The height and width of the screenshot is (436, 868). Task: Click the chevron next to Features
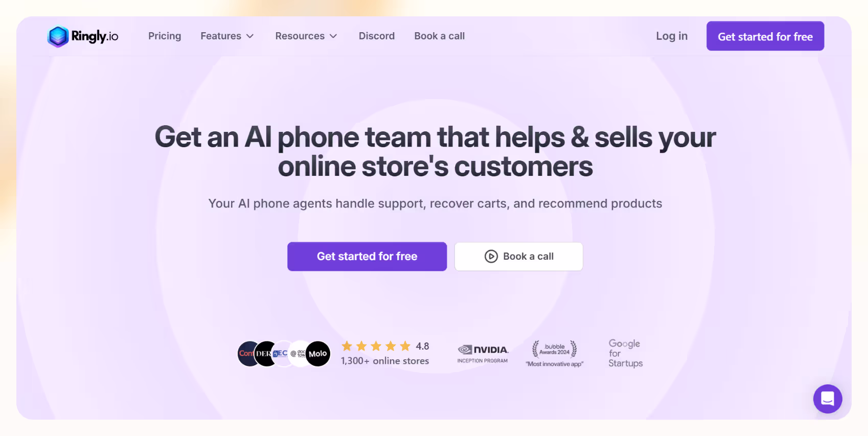tap(250, 36)
